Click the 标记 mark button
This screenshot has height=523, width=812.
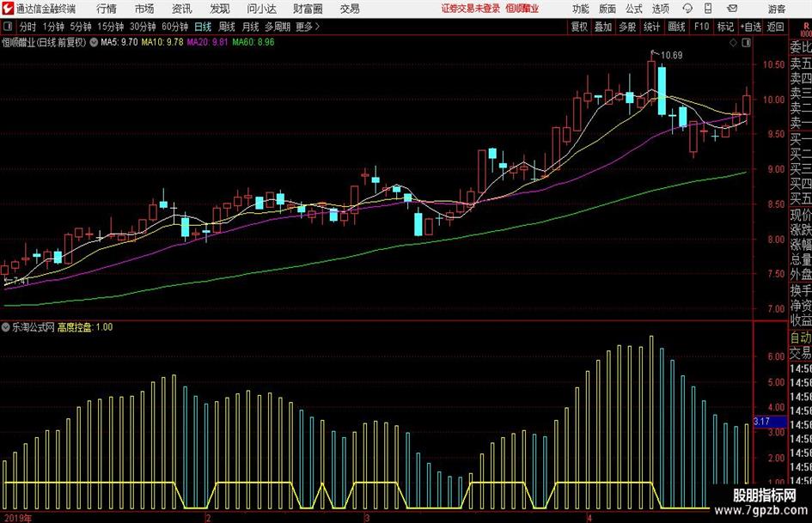click(x=725, y=27)
